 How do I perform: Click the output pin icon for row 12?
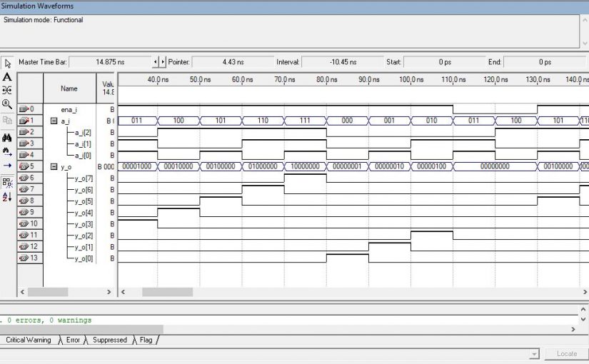24,246
